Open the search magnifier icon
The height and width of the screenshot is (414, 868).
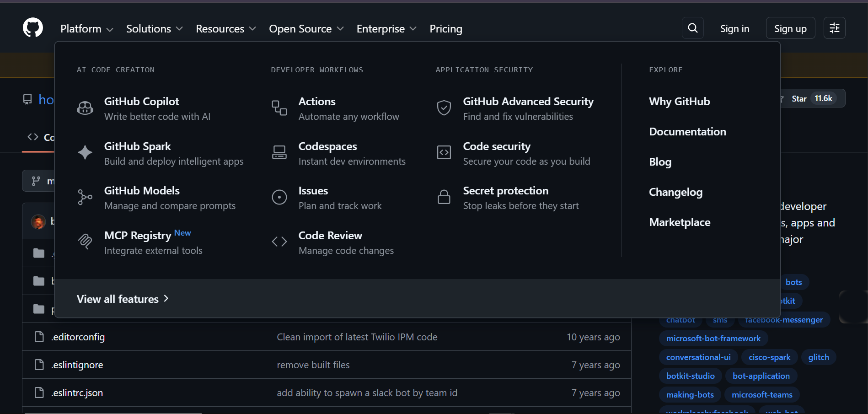pos(692,28)
